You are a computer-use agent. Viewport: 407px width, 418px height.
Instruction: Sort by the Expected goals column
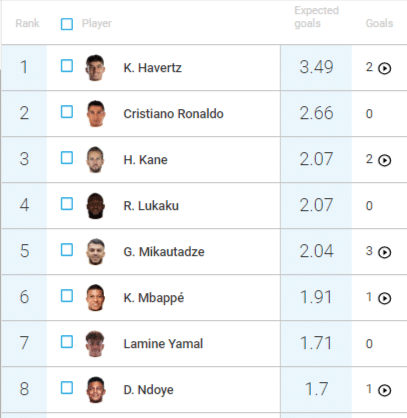click(316, 17)
